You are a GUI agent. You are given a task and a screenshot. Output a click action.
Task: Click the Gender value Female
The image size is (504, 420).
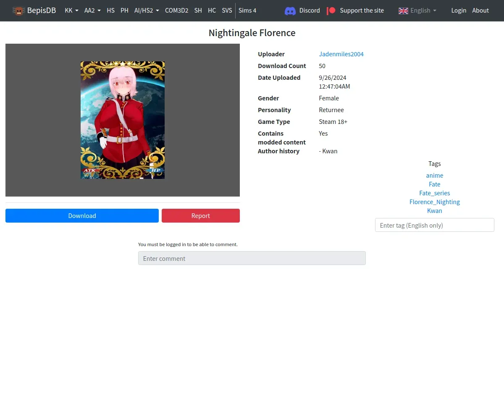click(x=329, y=98)
